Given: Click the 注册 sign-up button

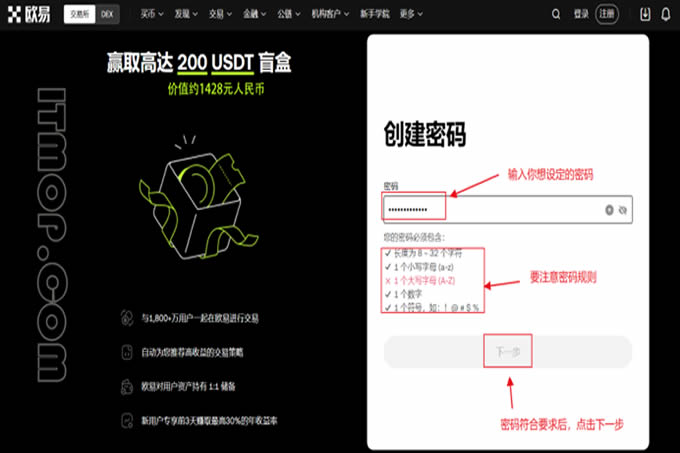Looking at the screenshot, I should pyautogui.click(x=608, y=14).
